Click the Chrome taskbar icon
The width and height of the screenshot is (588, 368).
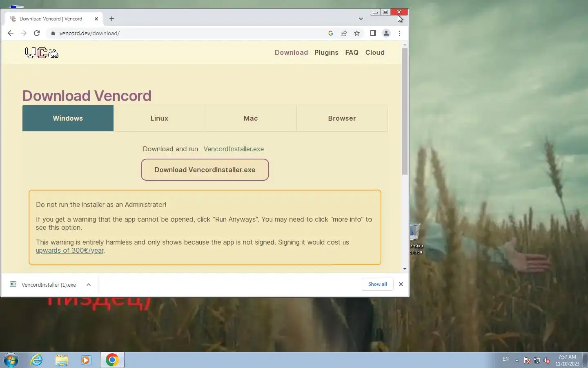(112, 360)
